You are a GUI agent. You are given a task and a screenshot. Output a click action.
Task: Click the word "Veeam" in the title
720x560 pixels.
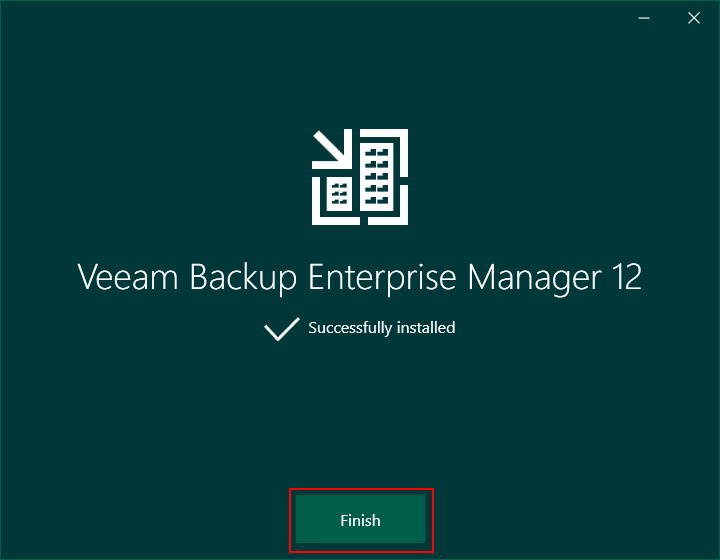pos(128,277)
